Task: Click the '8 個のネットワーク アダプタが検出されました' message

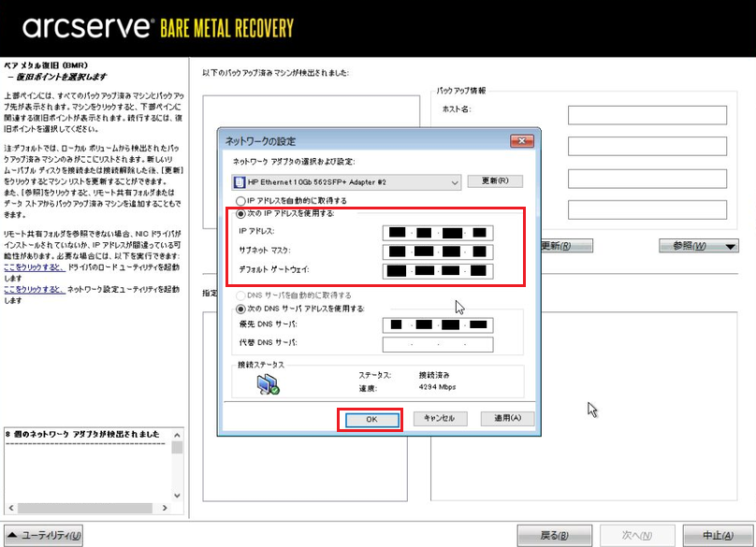Action: coord(82,434)
